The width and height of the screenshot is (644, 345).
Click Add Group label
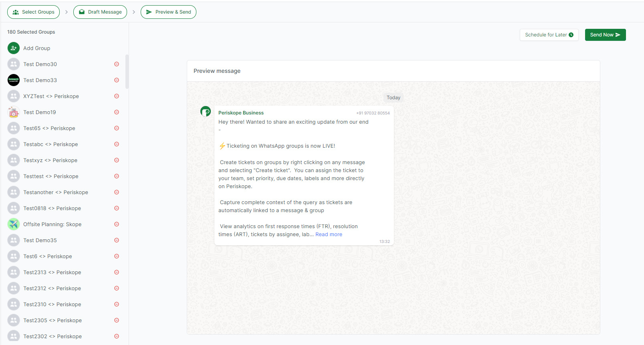click(x=37, y=48)
